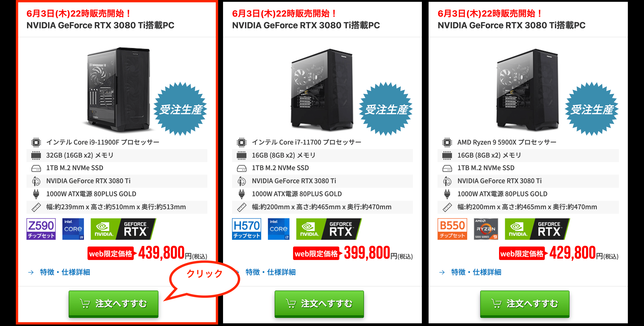Click the Intel Core i9 badge

coord(73,229)
